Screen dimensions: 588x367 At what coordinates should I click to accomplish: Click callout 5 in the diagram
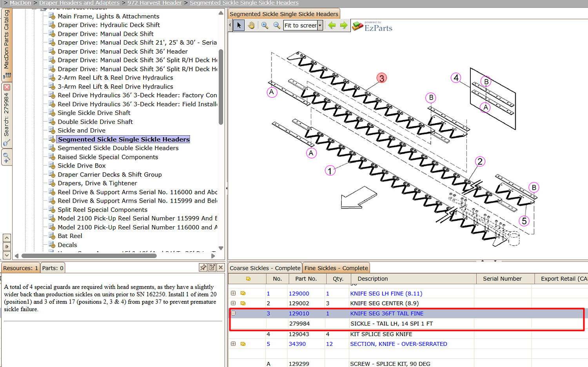pos(524,221)
